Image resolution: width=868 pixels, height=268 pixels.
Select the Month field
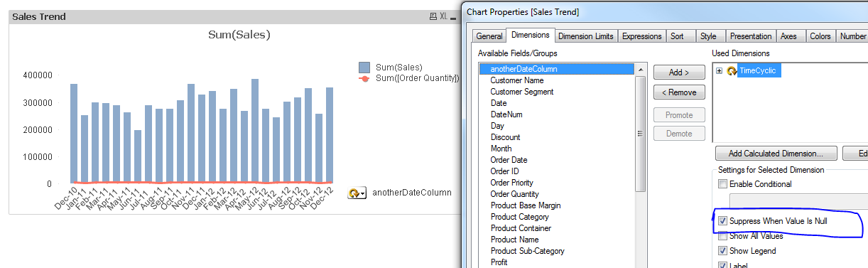(557, 149)
